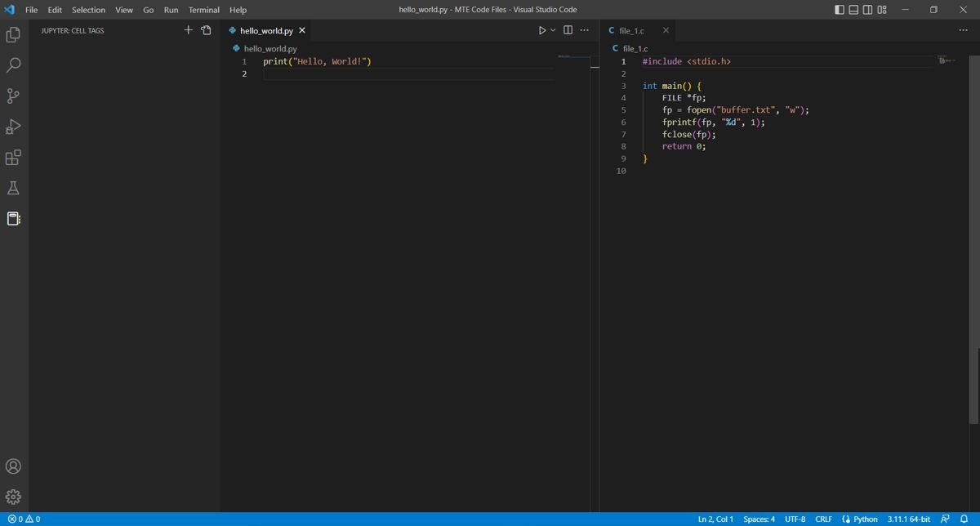Change line ending via CRLF indicator
Image resolution: width=980 pixels, height=526 pixels.
[x=822, y=519]
